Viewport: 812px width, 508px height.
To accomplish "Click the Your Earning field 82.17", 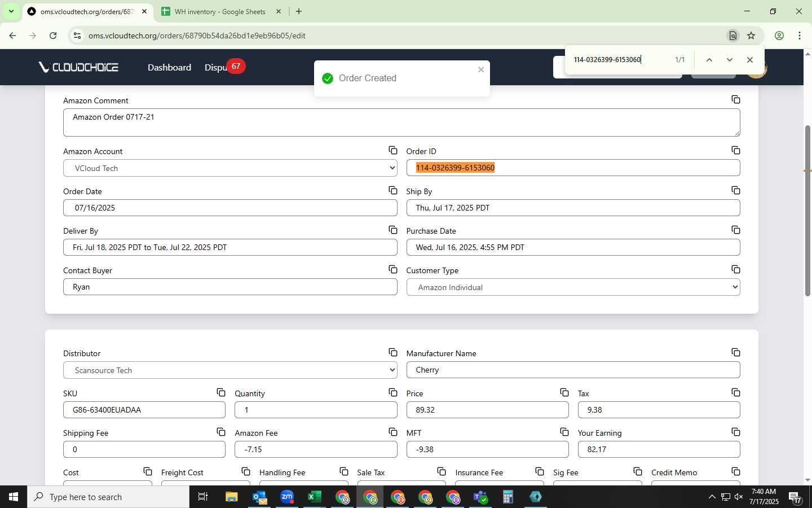I will tap(659, 449).
